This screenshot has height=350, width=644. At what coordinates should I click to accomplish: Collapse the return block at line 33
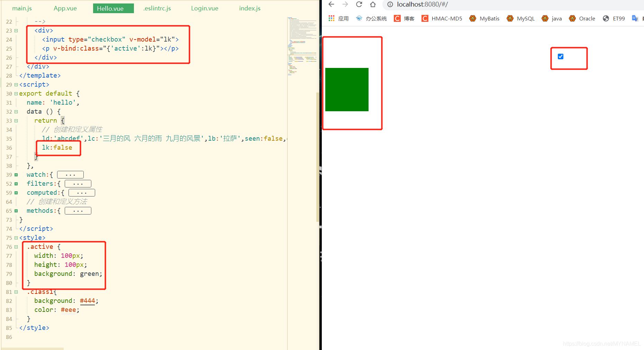[16, 121]
